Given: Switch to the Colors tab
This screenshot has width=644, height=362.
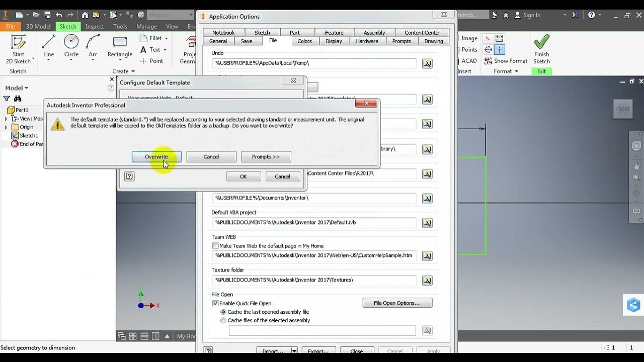Looking at the screenshot, I should point(304,41).
